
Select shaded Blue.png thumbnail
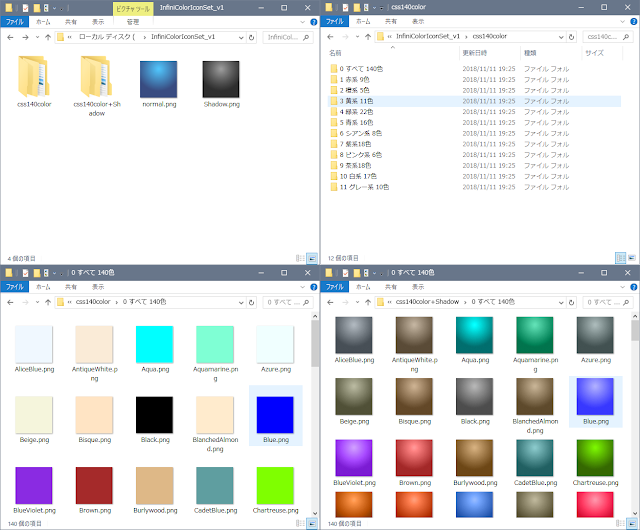click(595, 396)
